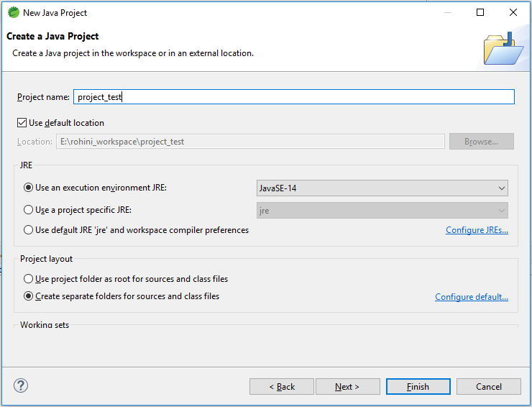Viewport: 532px width, 407px height.
Task: Select Use default JRE and workspace compiler preferences
Action: click(29, 230)
